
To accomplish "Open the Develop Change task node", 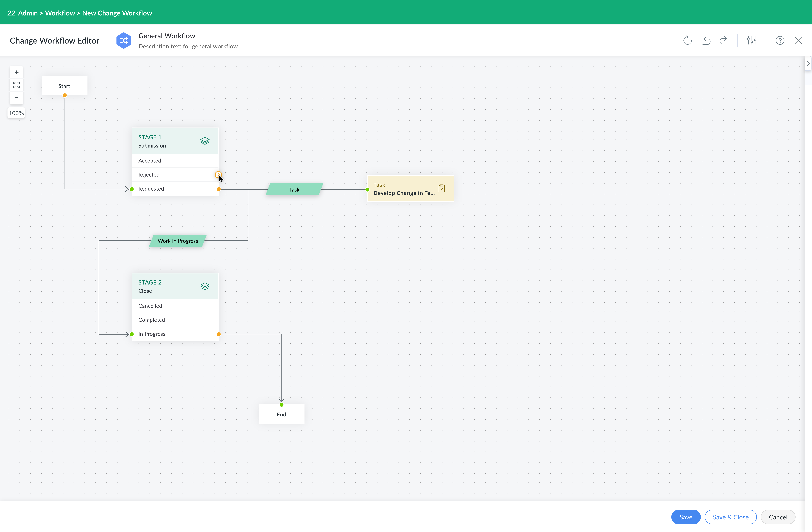I will (x=411, y=188).
